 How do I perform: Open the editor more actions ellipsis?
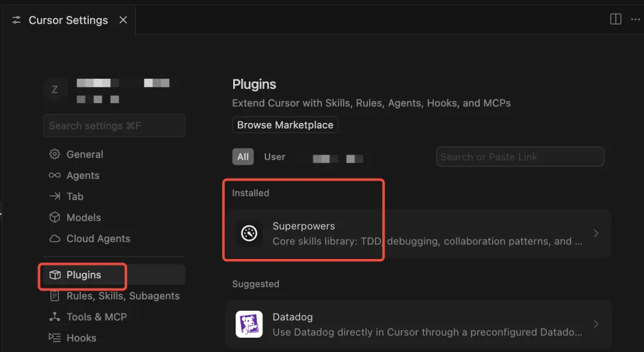[x=635, y=19]
